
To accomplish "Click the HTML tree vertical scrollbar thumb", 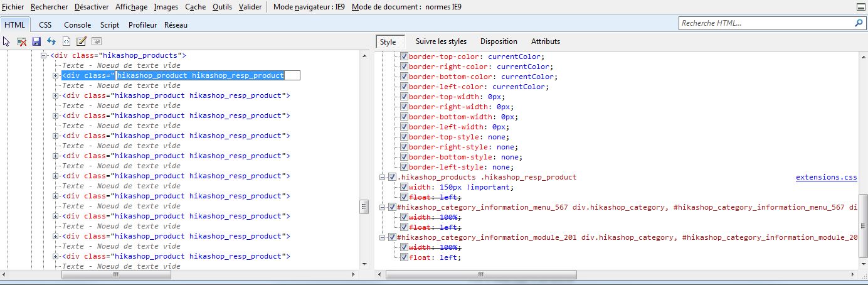I will tap(363, 207).
